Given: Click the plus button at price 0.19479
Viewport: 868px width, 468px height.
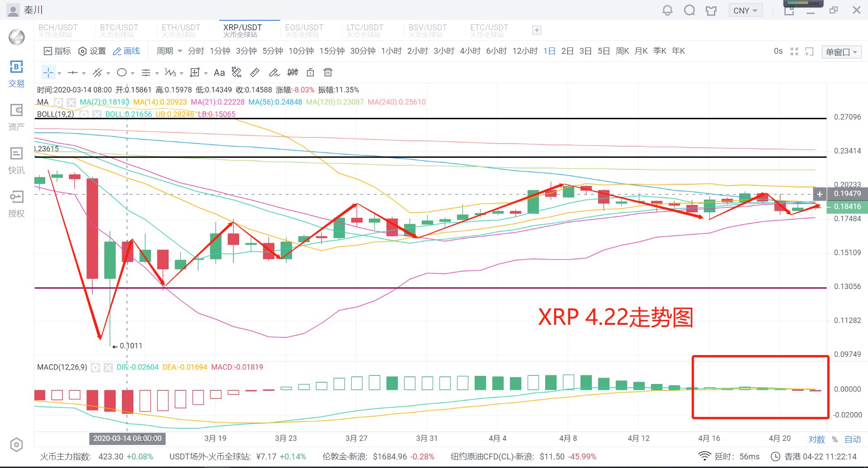Looking at the screenshot, I should 820,194.
